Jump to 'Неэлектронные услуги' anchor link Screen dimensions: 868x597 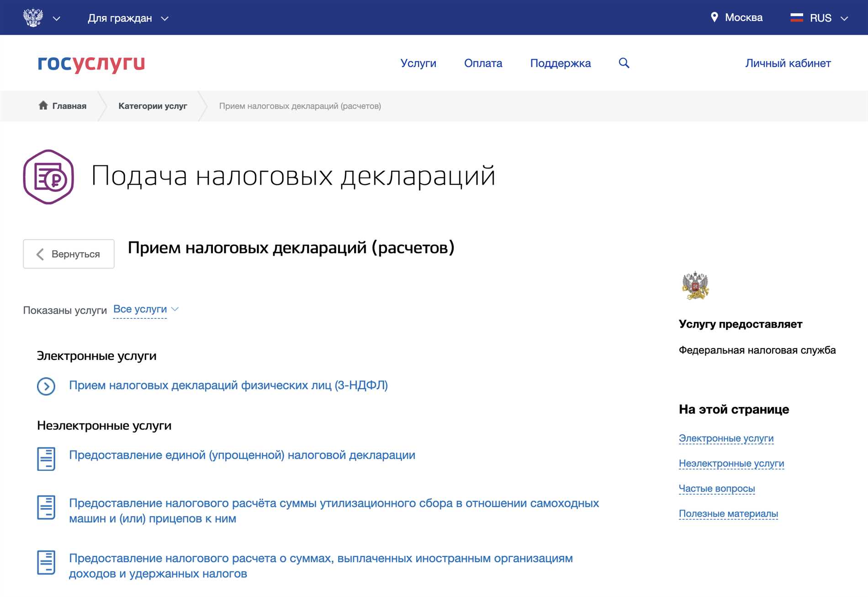[731, 464]
